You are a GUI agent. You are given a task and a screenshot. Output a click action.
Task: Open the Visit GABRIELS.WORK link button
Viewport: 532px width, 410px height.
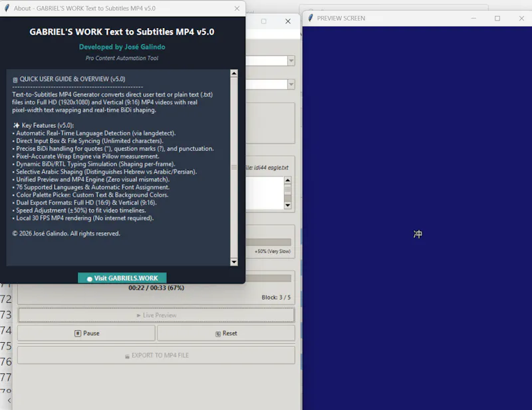click(x=122, y=278)
